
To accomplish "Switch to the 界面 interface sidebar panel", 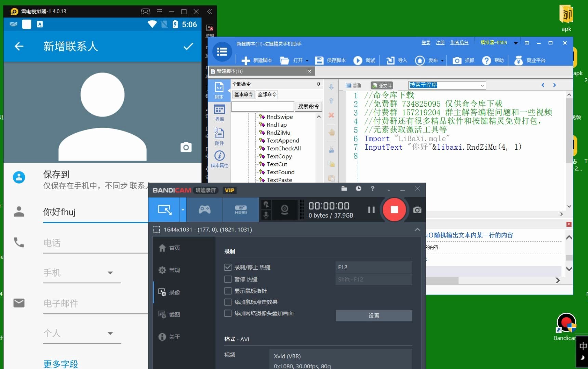I will click(x=219, y=113).
